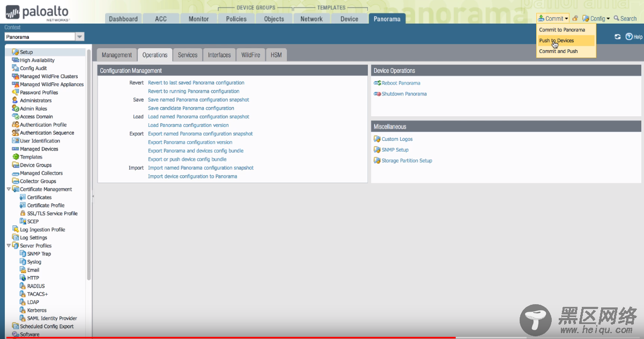Screen dimensions: 644x339
Task: Click the Authentication Sequence icon
Action: [x=16, y=132]
